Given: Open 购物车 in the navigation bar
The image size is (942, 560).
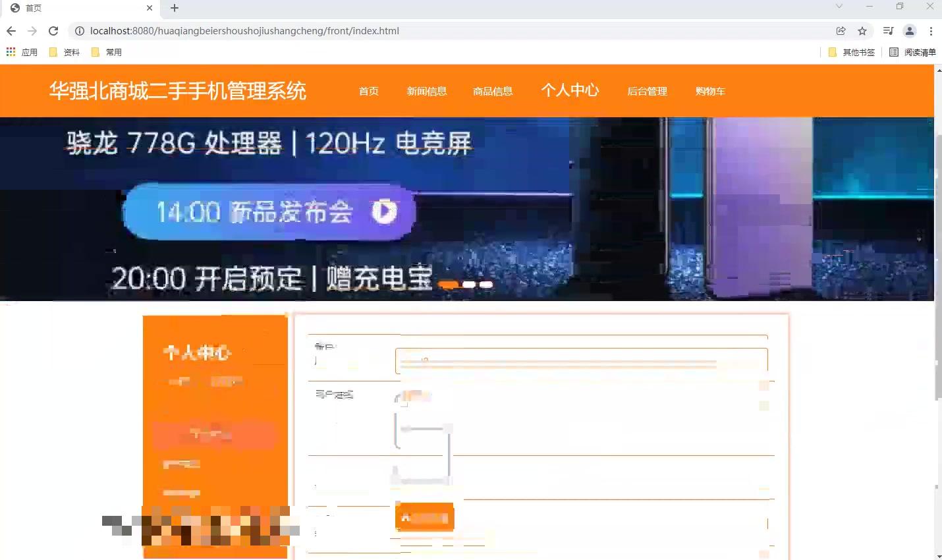Looking at the screenshot, I should pos(710,91).
